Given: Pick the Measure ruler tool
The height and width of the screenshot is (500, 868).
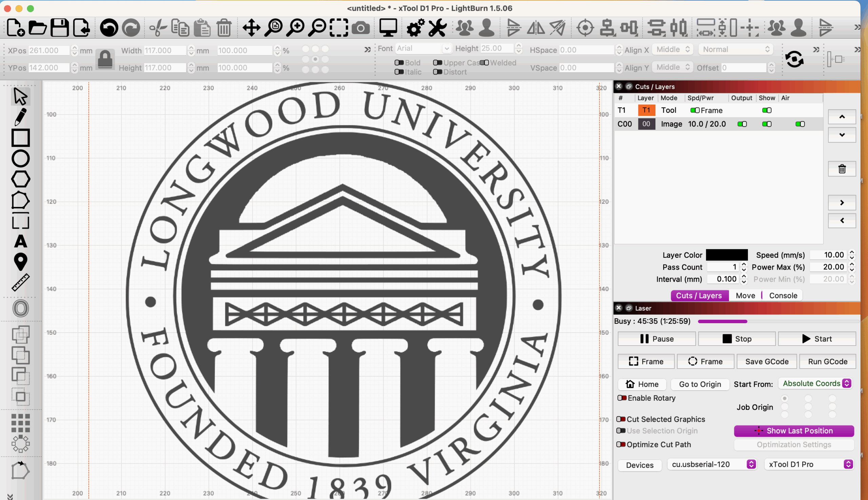Looking at the screenshot, I should click(20, 282).
